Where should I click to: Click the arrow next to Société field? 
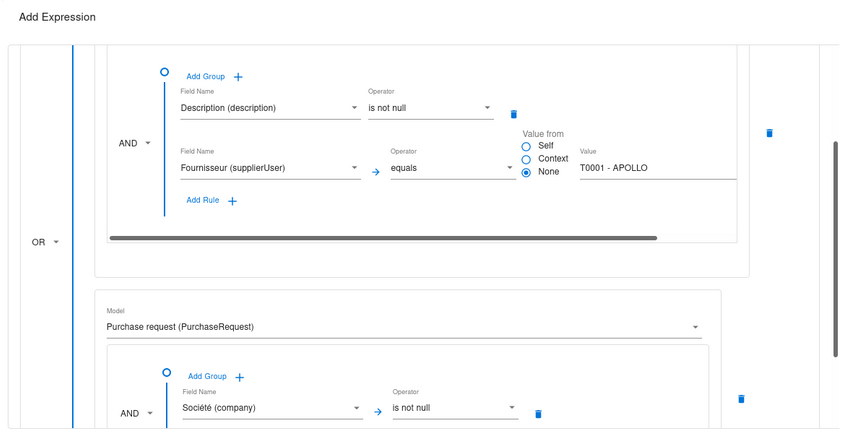[378, 412]
